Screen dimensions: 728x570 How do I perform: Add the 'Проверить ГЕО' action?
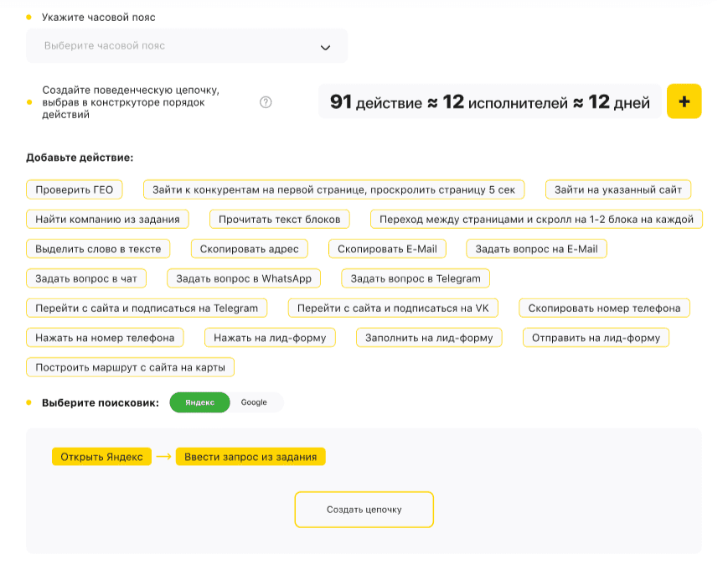(75, 189)
